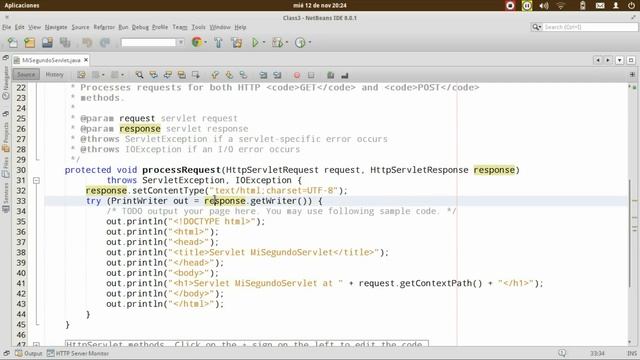The height and width of the screenshot is (360, 640).
Task: Click the Shift Line Left icon
Action: click(x=263, y=75)
